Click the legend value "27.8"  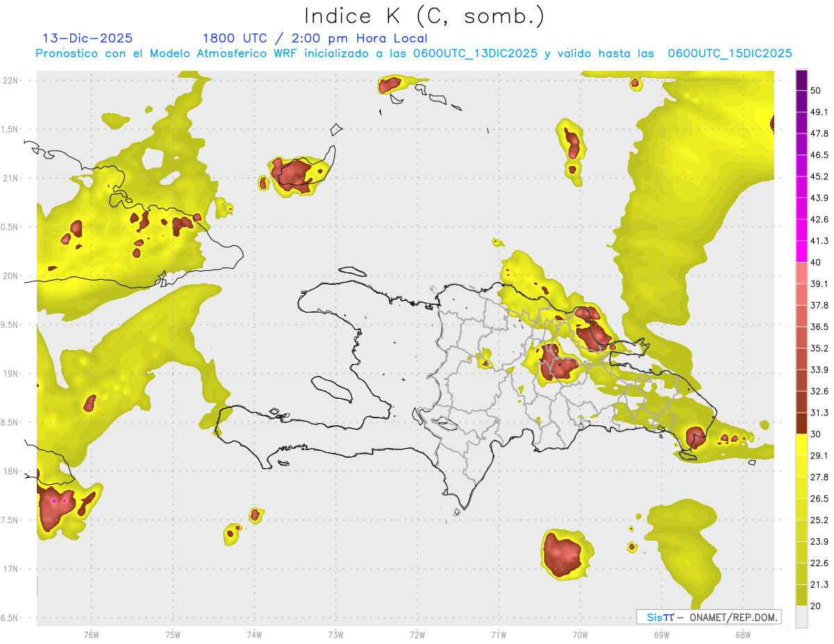819,477
